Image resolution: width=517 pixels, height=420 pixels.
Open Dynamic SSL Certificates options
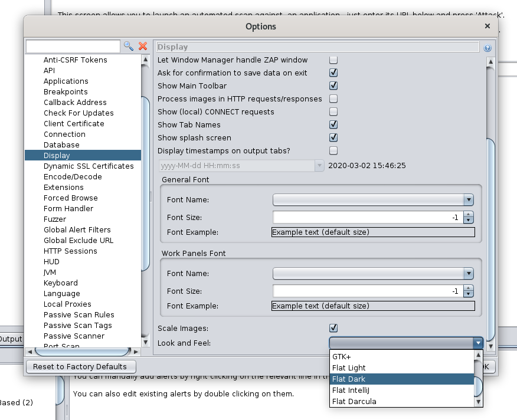point(89,166)
